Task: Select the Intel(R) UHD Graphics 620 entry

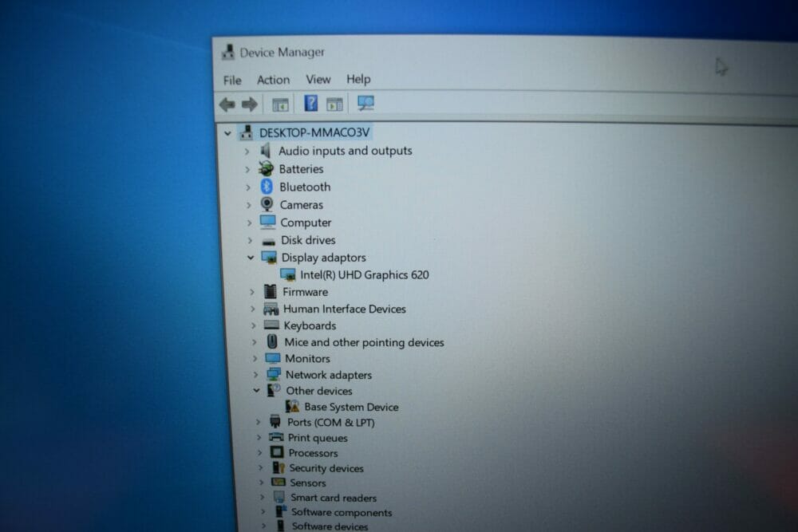Action: (365, 275)
